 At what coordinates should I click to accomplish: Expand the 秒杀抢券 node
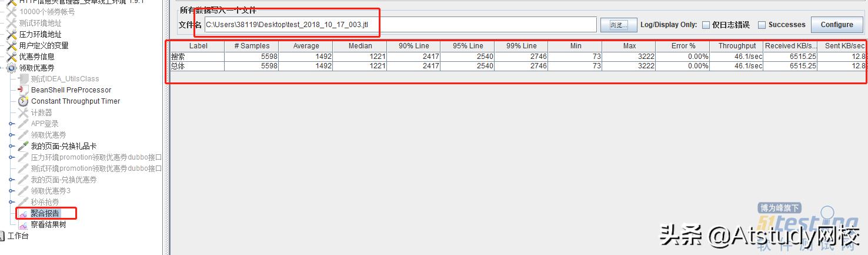[x=12, y=202]
